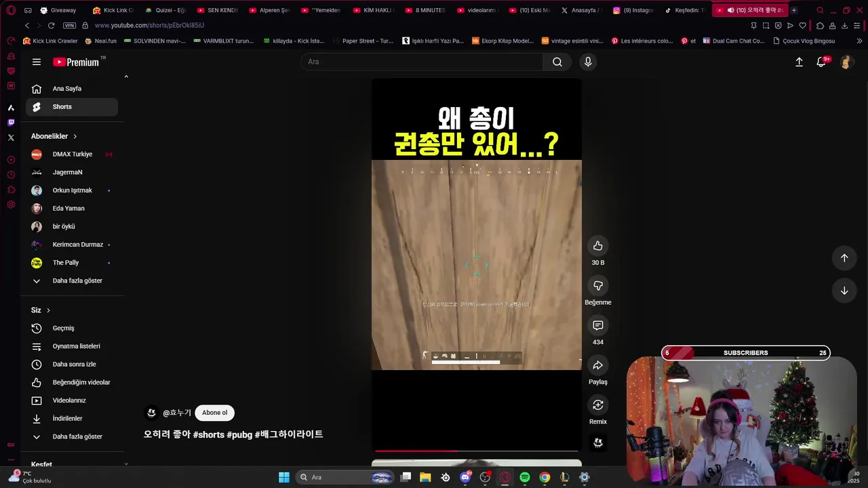Image resolution: width=868 pixels, height=488 pixels.
Task: Start voice search with microphone icon
Action: click(x=588, y=62)
